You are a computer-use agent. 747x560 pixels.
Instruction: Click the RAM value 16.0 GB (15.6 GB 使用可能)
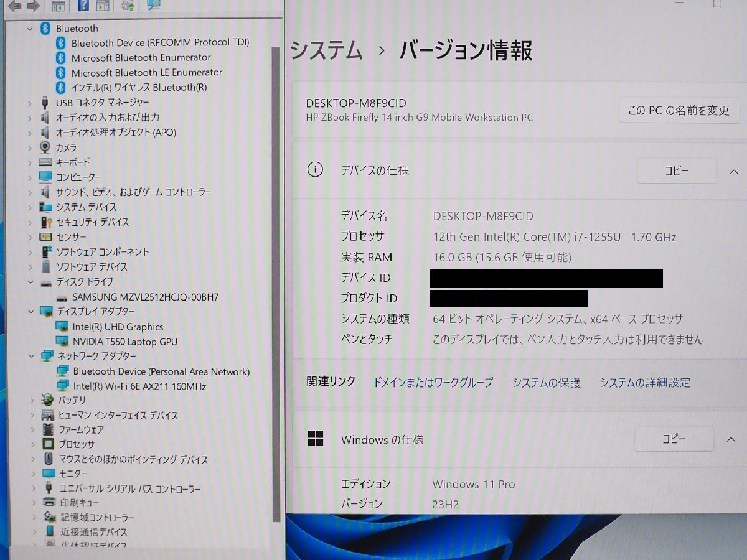pyautogui.click(x=502, y=257)
